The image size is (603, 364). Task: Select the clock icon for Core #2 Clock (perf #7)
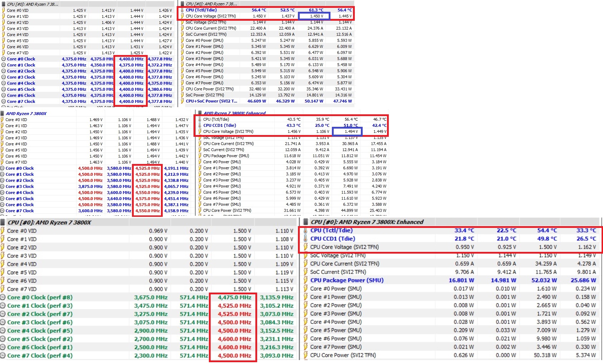[3, 314]
